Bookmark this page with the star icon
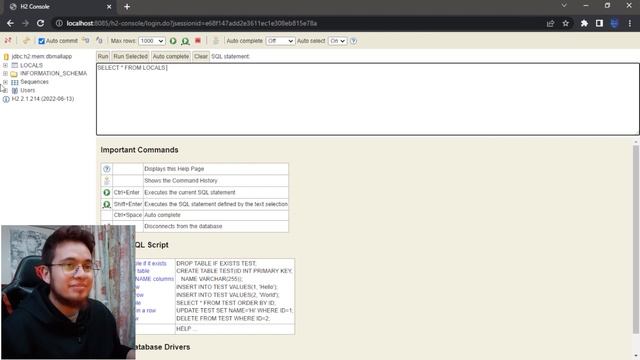The width and height of the screenshot is (640, 360). point(566,23)
